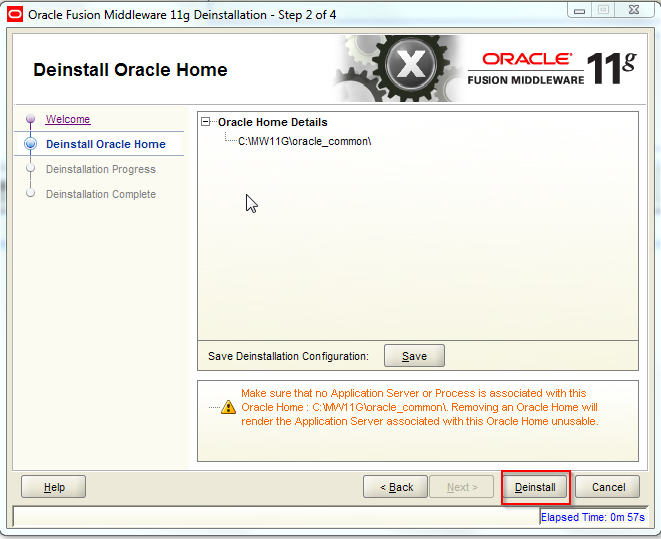The image size is (661, 539).
Task: Select the Oracle Home Details label
Action: [272, 122]
